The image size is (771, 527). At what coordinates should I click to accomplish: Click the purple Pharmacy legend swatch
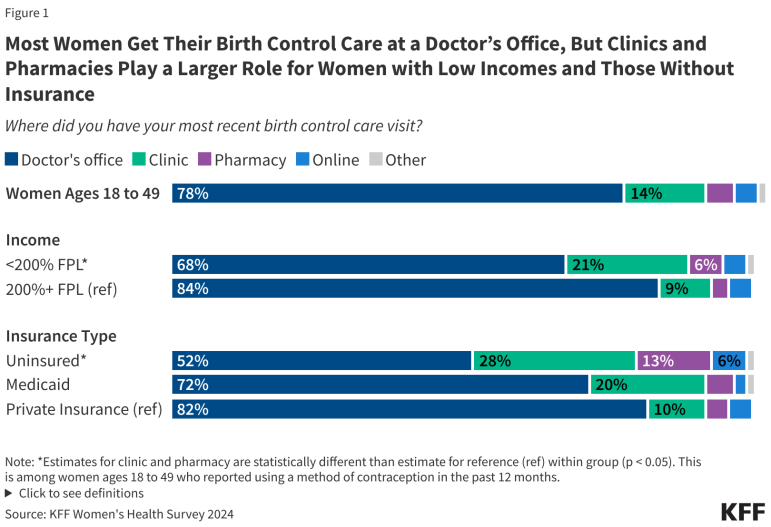pos(203,160)
